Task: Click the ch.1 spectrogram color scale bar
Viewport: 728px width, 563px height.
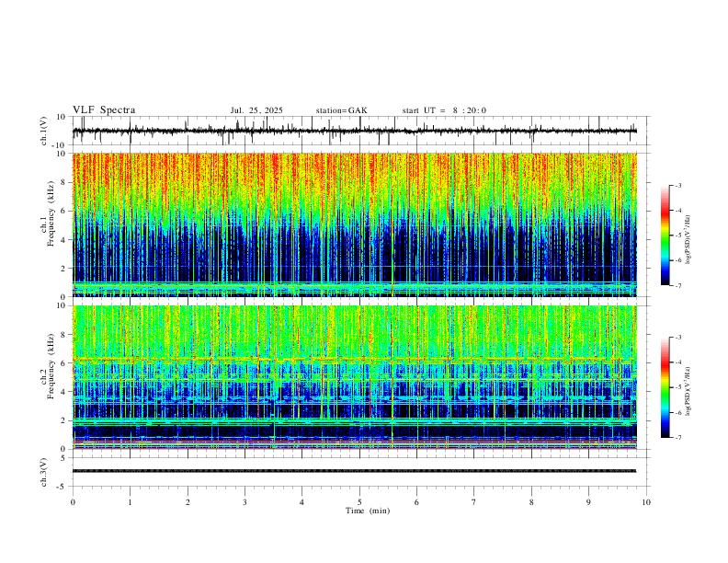Action: 665,236
